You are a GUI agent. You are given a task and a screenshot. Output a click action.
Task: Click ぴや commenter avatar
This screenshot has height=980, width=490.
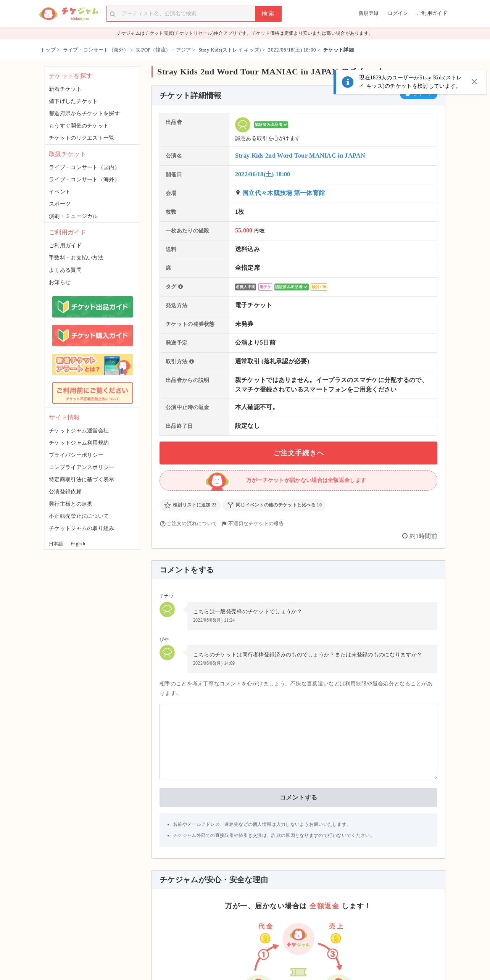pos(167,653)
